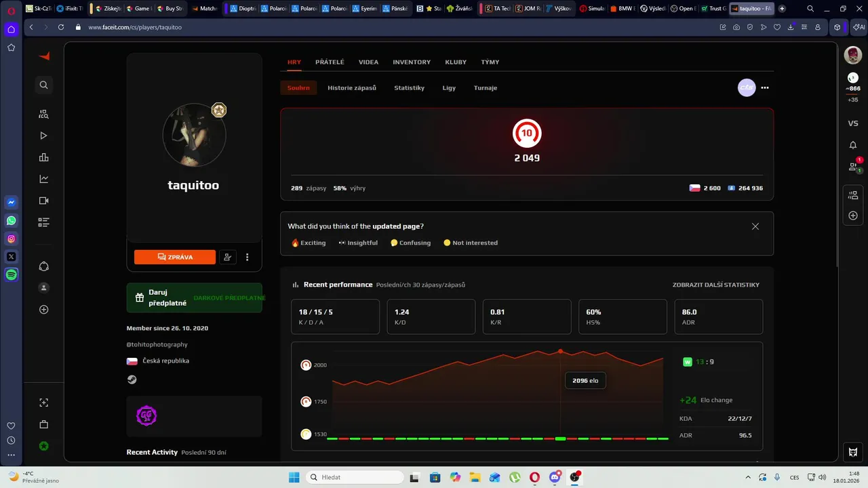Select Ligy sub-tab
Image resolution: width=868 pixels, height=488 pixels.
pyautogui.click(x=449, y=88)
